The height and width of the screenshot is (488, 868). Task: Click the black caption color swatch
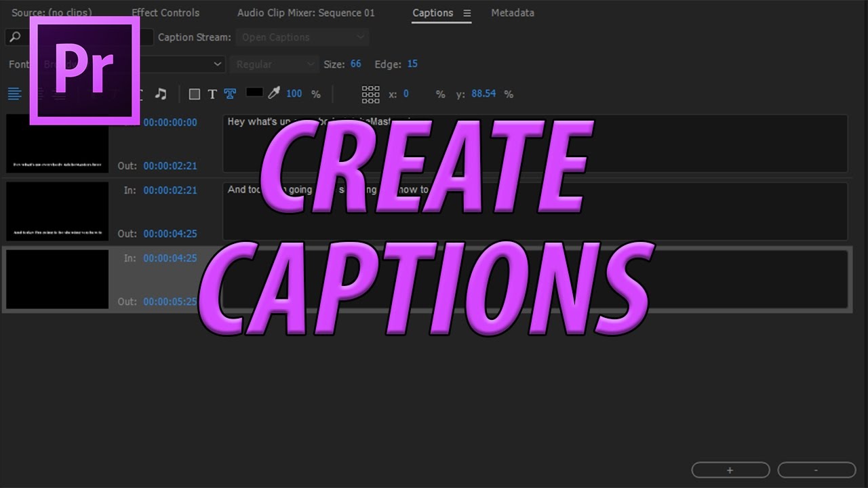pyautogui.click(x=254, y=93)
